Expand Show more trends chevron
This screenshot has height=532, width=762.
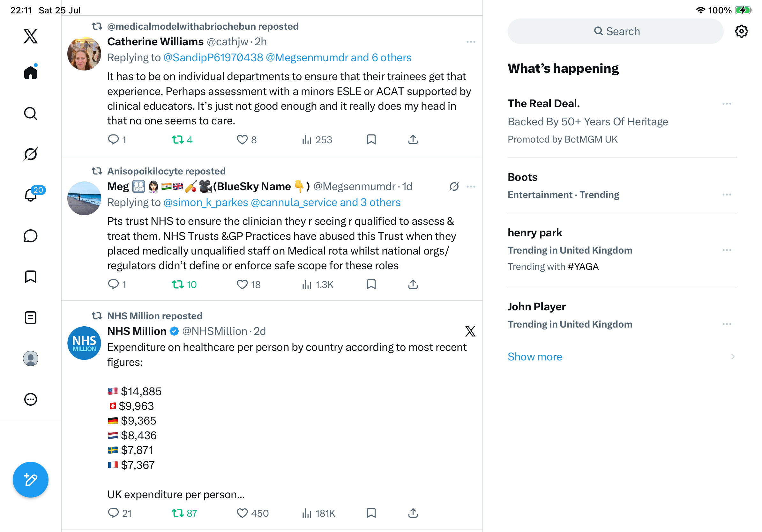[732, 357]
